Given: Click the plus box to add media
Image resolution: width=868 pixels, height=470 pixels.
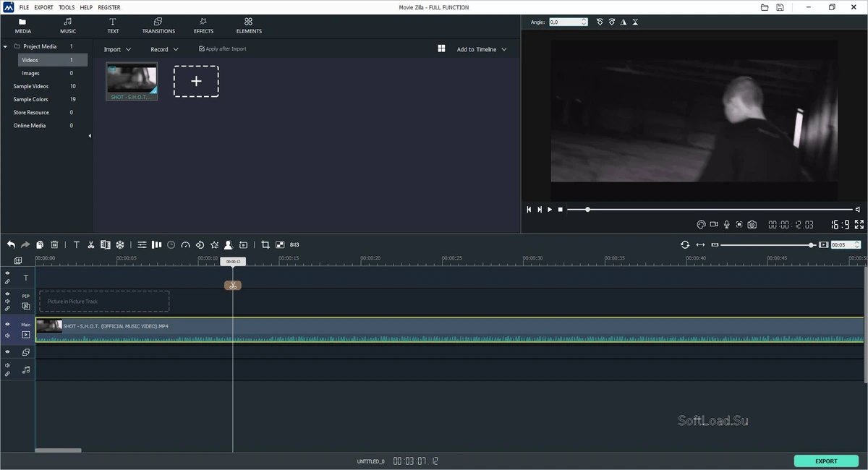Looking at the screenshot, I should pyautogui.click(x=196, y=81).
